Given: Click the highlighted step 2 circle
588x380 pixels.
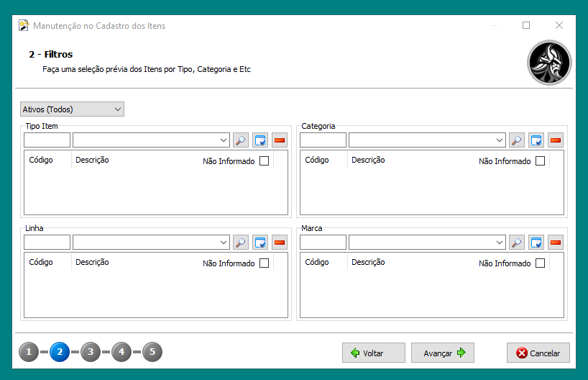Looking at the screenshot, I should coord(60,352).
